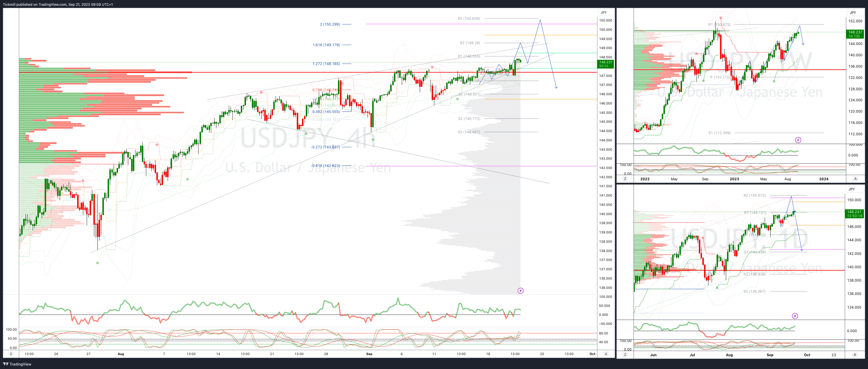Click the '2023' label on the weekly time axis
Viewport: 868px width, 369px height.
(734, 179)
